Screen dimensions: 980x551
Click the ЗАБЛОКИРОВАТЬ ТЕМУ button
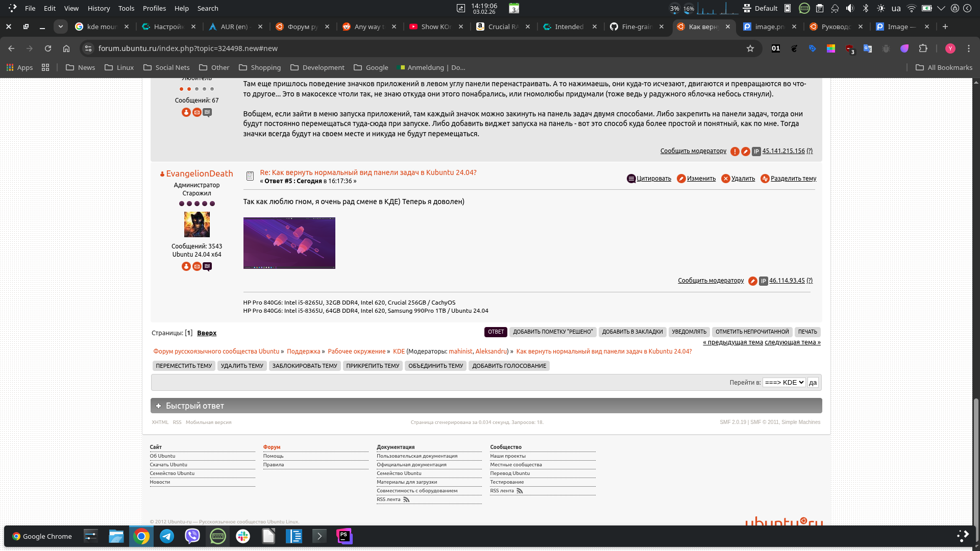(305, 366)
